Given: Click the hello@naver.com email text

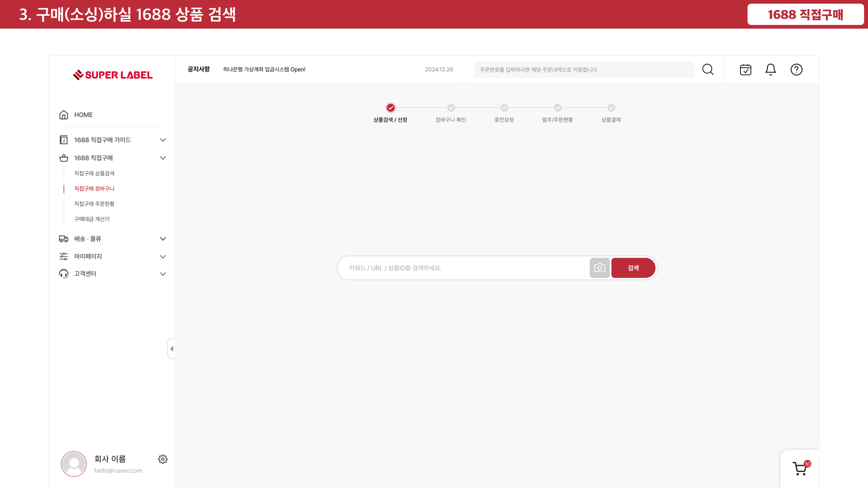Looking at the screenshot, I should (118, 471).
